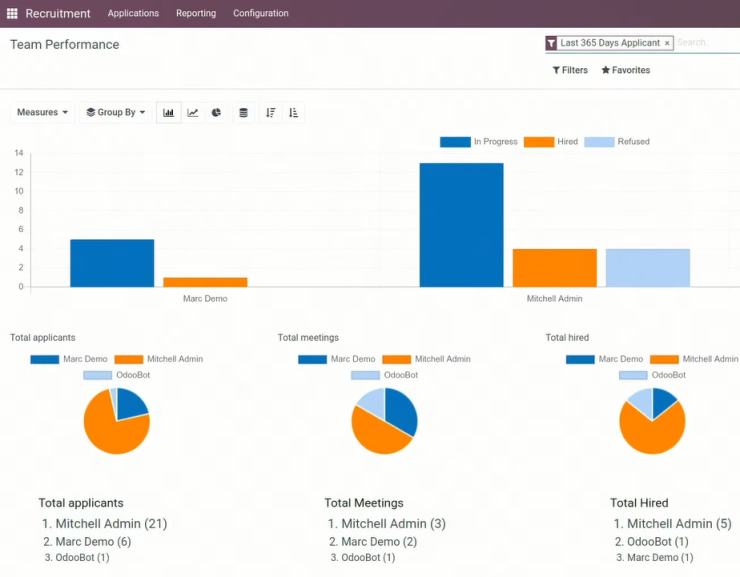Click 'Mitchell Admin (21)' under Total applicants
Screen dimensions: 740x577
pyautogui.click(x=111, y=524)
